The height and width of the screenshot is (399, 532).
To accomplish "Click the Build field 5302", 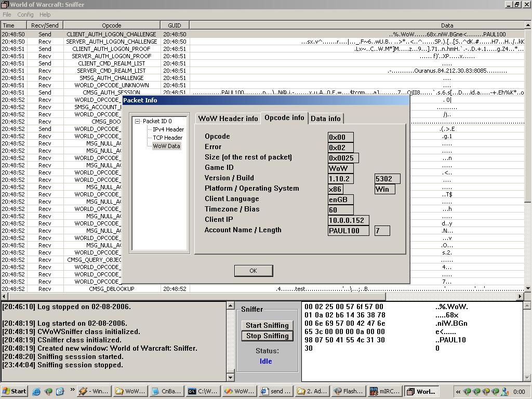I will [x=387, y=179].
